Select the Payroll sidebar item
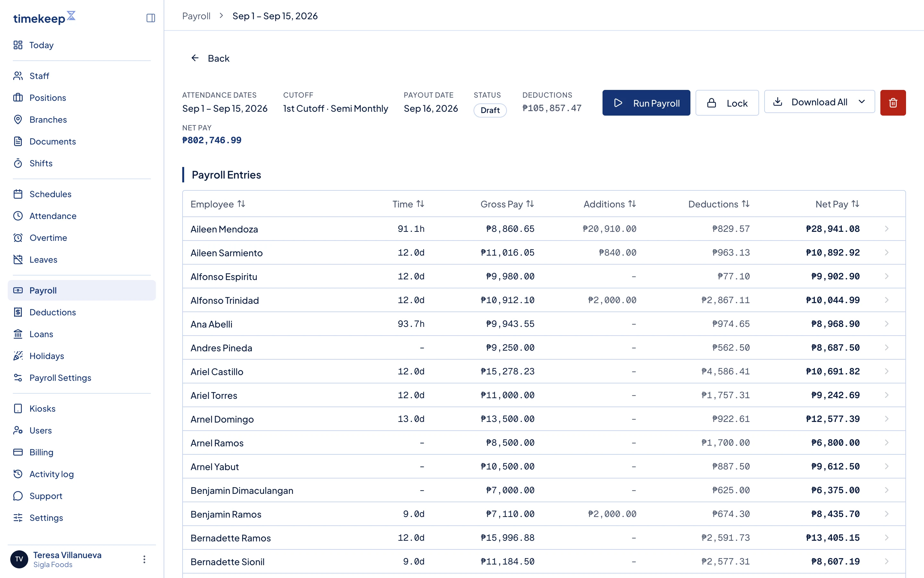 [81, 290]
